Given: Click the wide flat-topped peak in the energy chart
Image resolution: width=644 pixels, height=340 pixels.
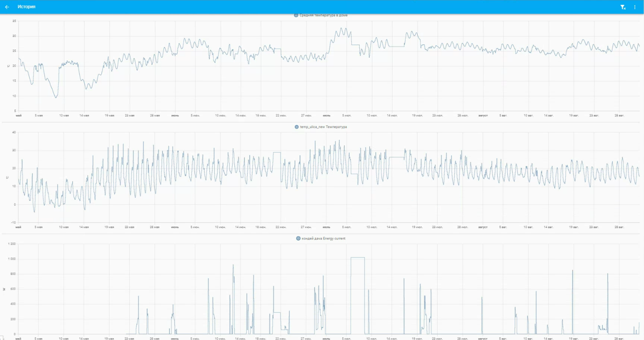Looking at the screenshot, I should (357, 258).
